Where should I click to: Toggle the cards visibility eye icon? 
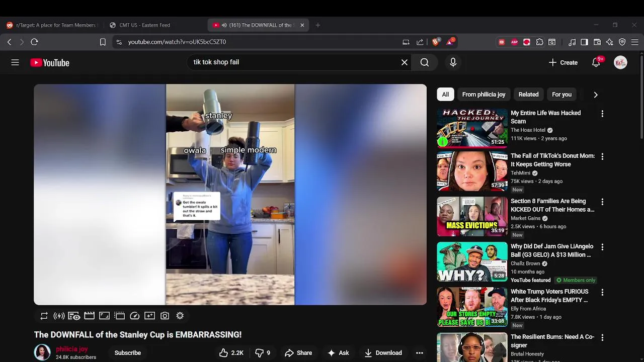(x=74, y=316)
